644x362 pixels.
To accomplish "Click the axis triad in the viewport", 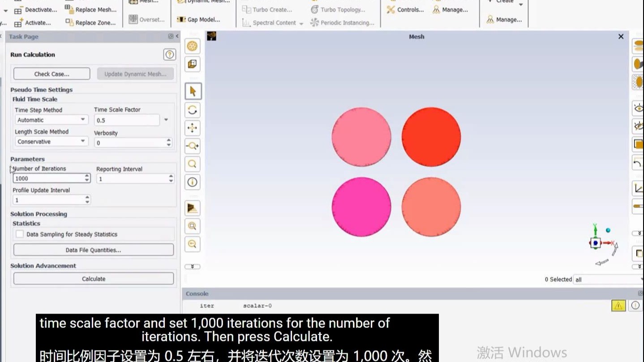I will point(602,244).
